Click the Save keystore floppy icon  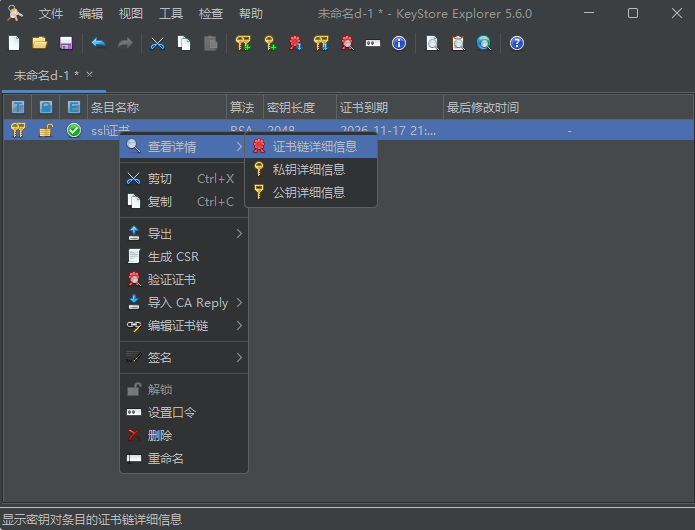pos(66,43)
